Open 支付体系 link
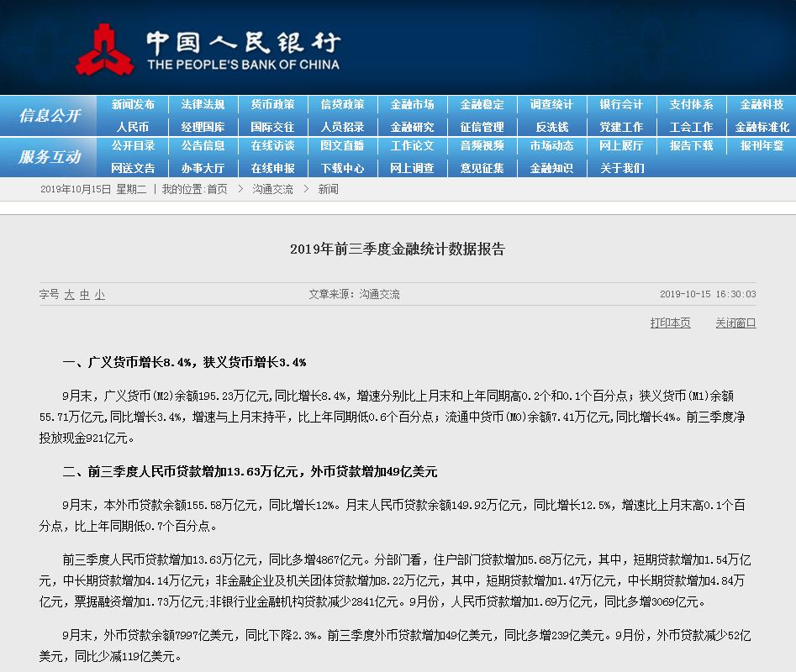 pyautogui.click(x=691, y=104)
